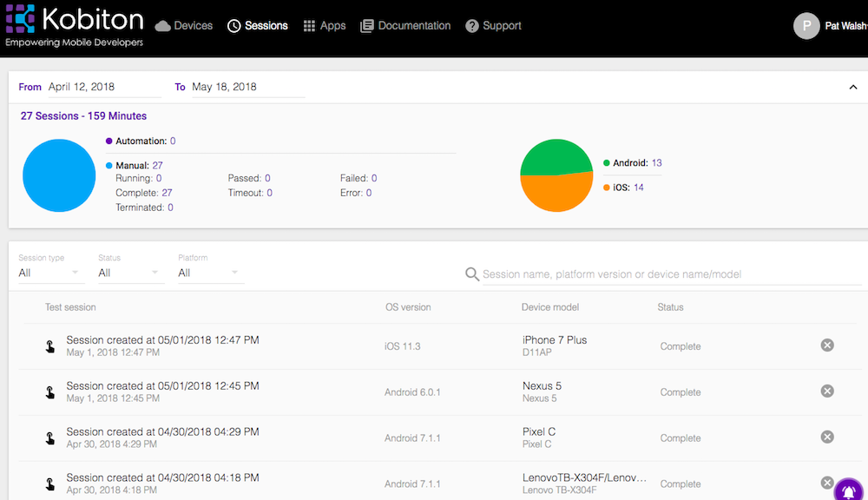Open the Documentation link
The width and height of the screenshot is (868, 500).
tap(405, 26)
